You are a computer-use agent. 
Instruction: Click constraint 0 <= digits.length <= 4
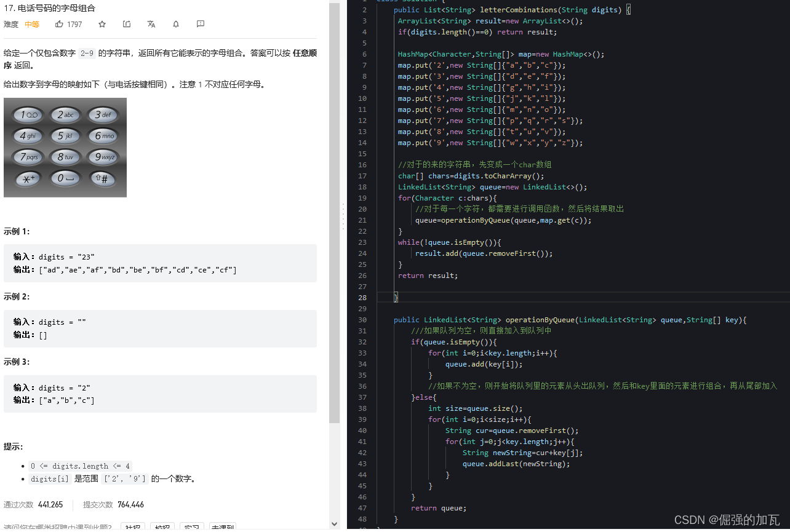[x=80, y=466]
